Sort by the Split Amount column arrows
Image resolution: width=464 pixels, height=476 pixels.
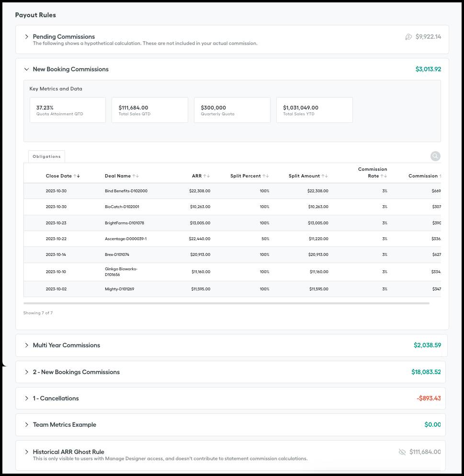coord(325,176)
